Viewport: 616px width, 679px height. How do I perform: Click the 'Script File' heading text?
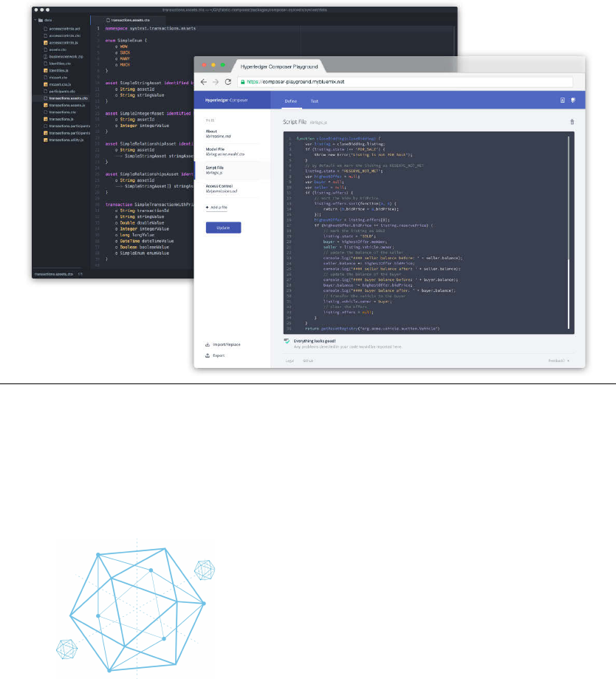295,122
